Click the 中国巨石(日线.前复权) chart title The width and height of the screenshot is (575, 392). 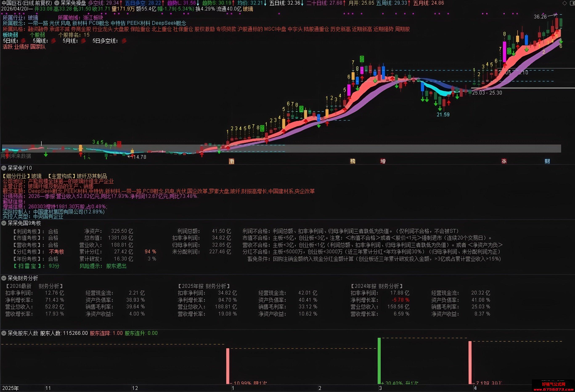click(x=27, y=3)
